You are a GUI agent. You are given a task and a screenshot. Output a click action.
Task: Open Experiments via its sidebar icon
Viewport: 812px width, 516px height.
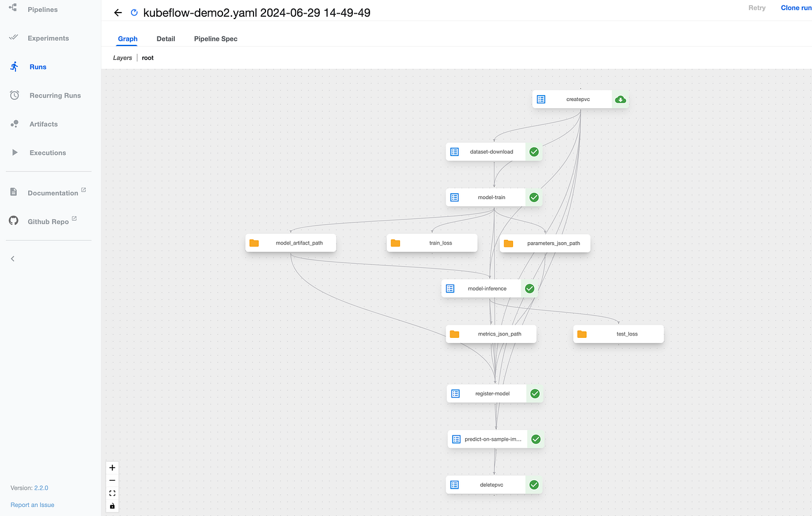14,38
